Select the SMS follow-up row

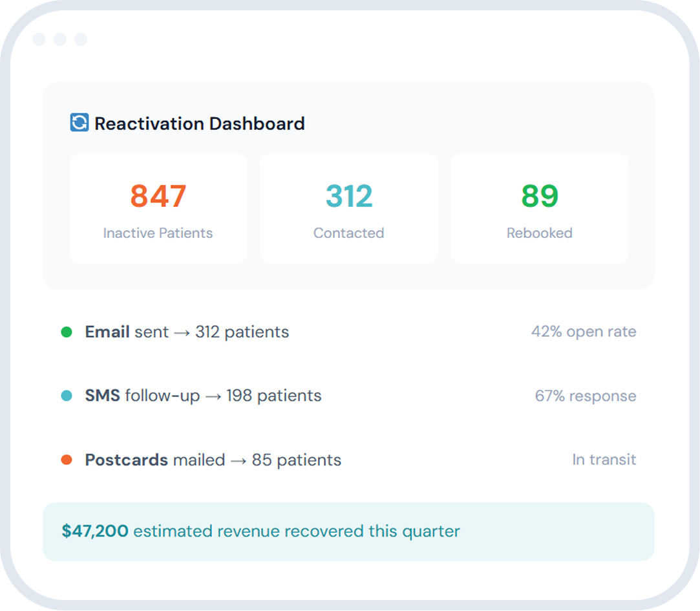tap(203, 396)
